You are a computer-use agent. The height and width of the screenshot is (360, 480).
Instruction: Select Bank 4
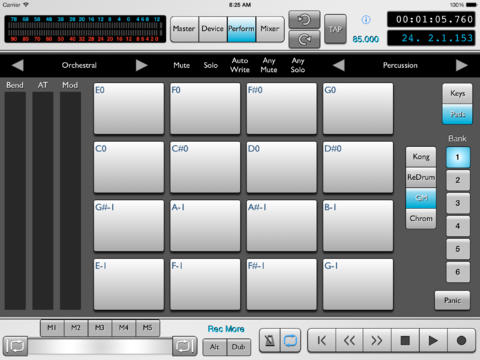458,226
